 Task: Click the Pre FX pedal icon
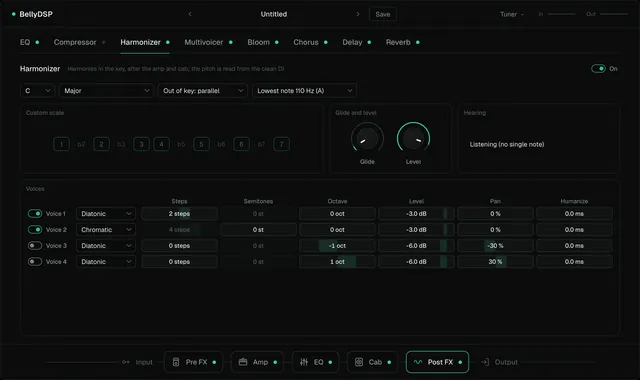coord(176,362)
